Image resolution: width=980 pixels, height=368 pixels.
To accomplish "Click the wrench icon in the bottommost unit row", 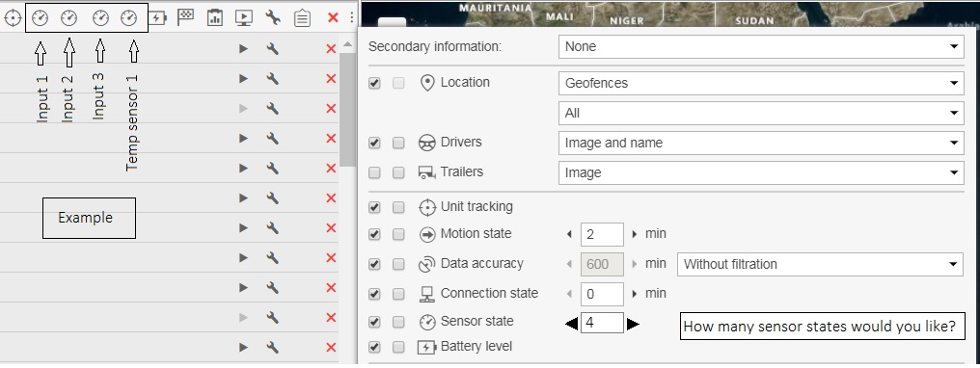I will [x=273, y=348].
